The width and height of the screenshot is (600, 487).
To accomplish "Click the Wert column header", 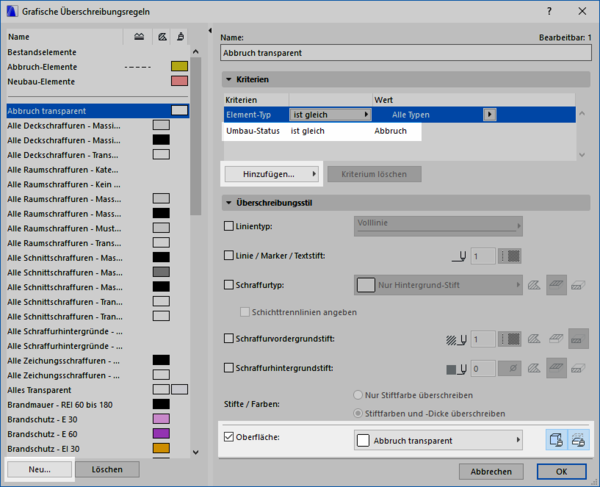I will 474,100.
